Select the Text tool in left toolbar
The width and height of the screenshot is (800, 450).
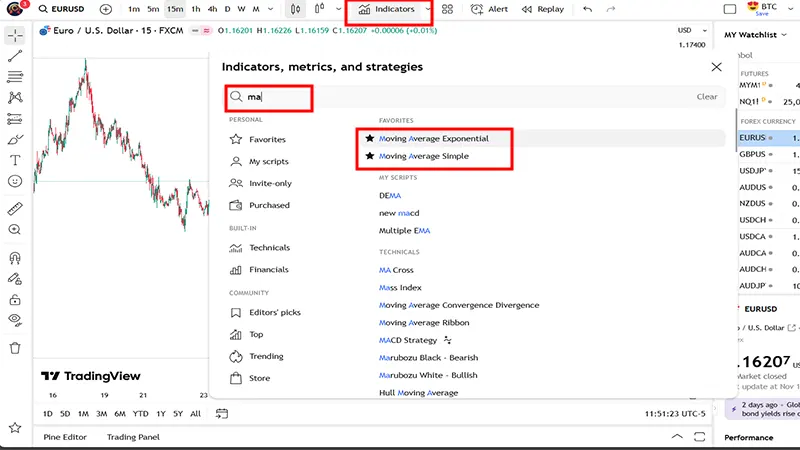(15, 160)
